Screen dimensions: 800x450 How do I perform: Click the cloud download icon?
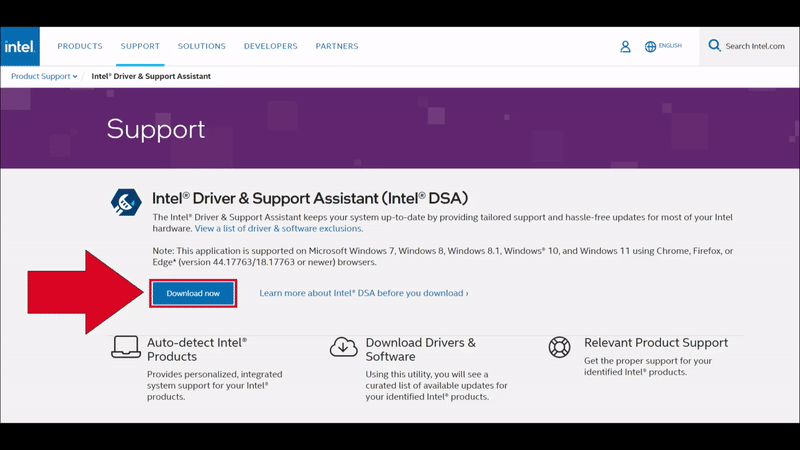(x=343, y=347)
